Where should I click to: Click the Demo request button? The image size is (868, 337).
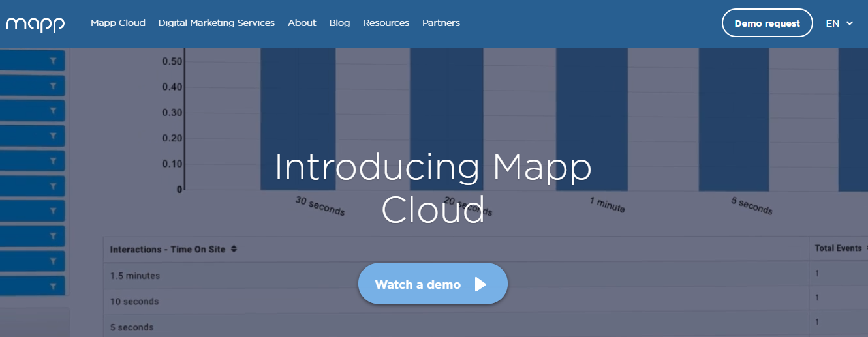click(767, 23)
